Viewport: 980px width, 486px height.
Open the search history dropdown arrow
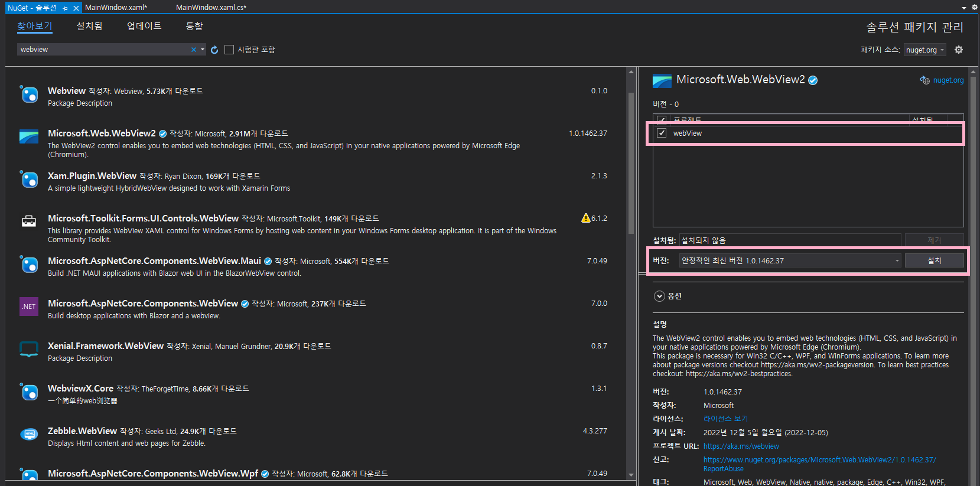[202, 50]
